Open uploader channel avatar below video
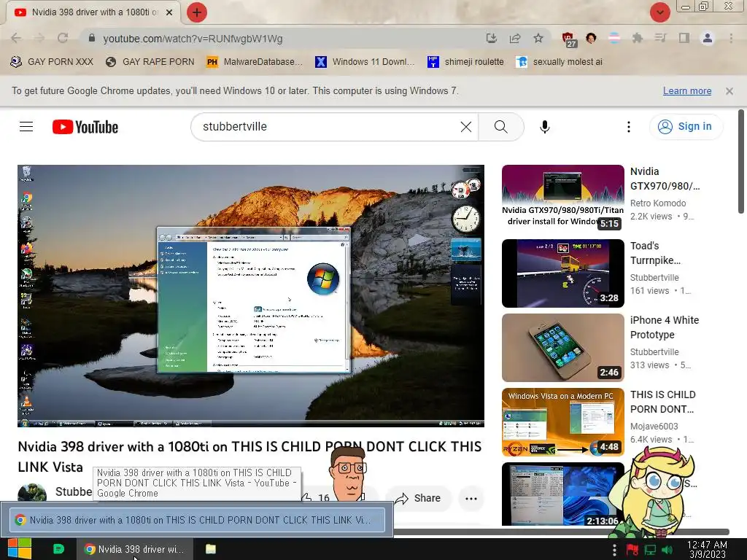Viewport: 747px width, 560px height. pyautogui.click(x=32, y=493)
